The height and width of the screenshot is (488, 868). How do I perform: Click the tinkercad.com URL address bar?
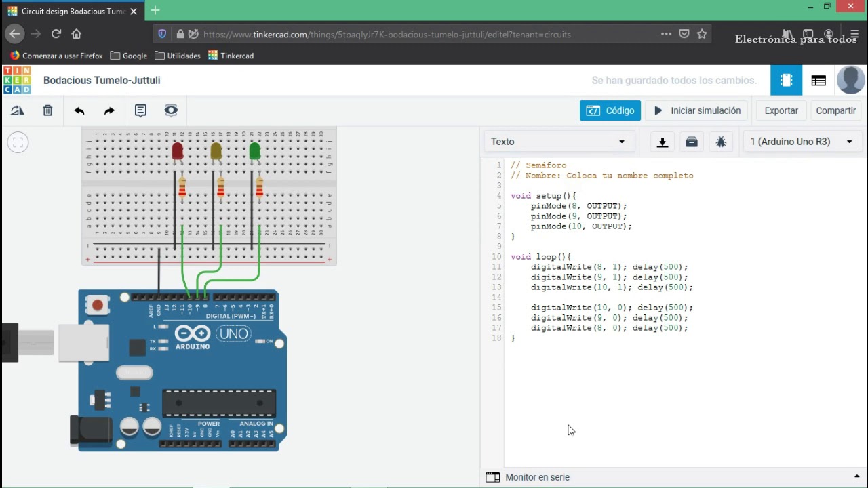(387, 34)
